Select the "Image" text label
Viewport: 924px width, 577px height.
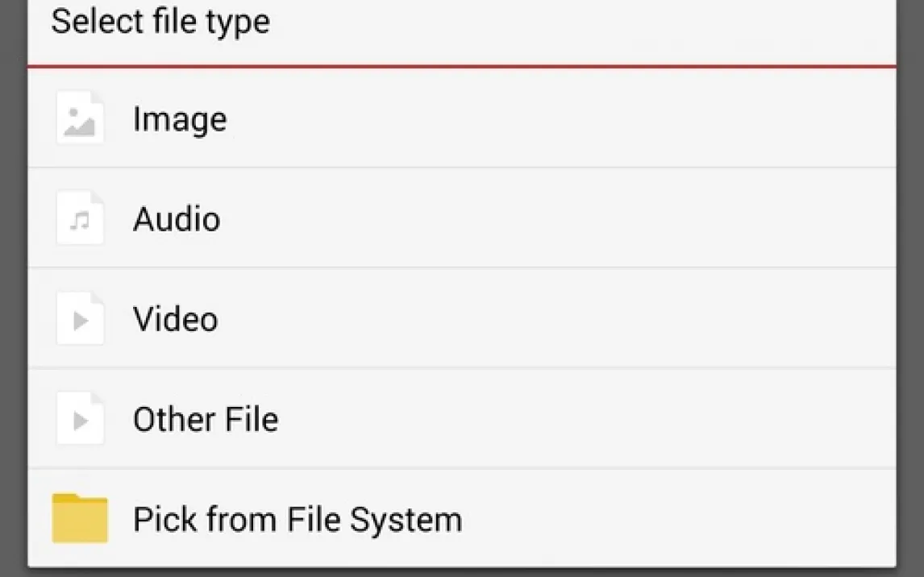click(x=180, y=119)
